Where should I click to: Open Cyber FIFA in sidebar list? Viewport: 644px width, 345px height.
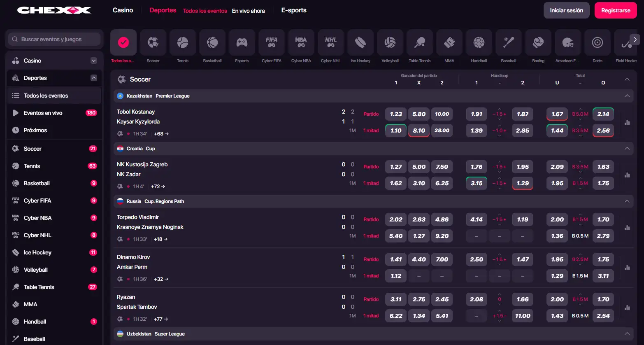pos(54,200)
